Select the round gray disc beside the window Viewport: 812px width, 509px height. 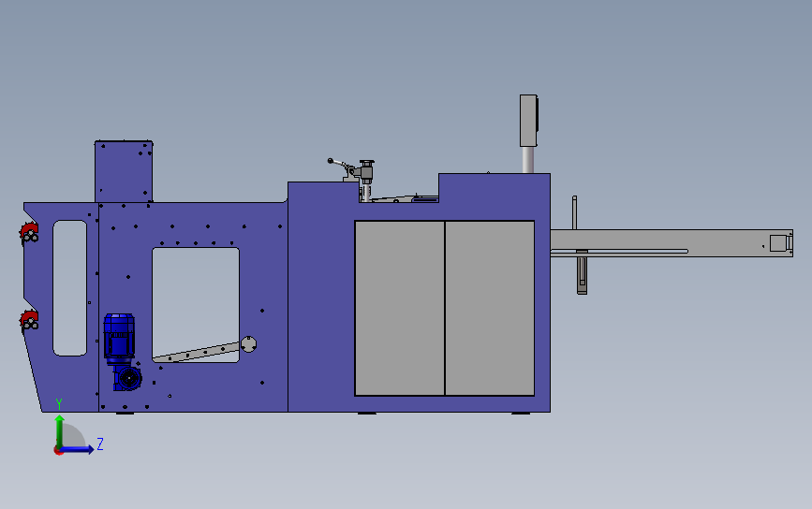click(248, 344)
